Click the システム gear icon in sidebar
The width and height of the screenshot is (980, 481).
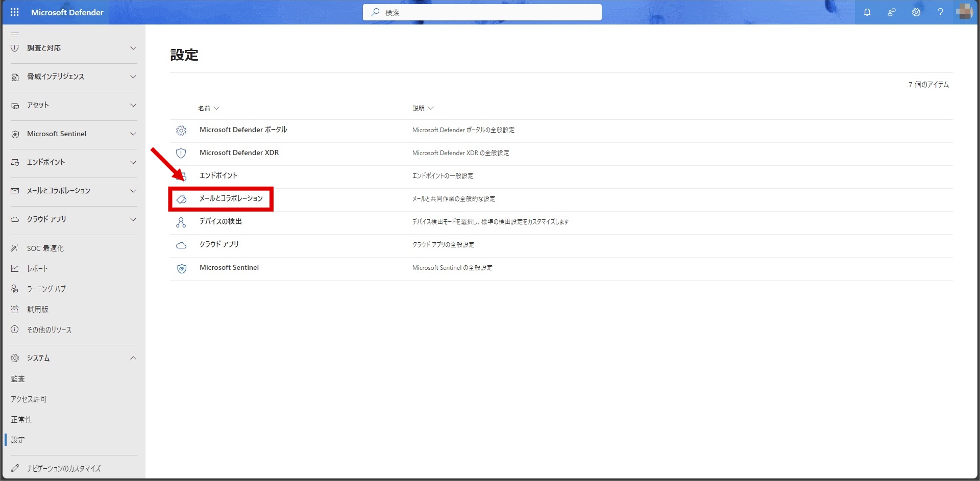click(15, 358)
